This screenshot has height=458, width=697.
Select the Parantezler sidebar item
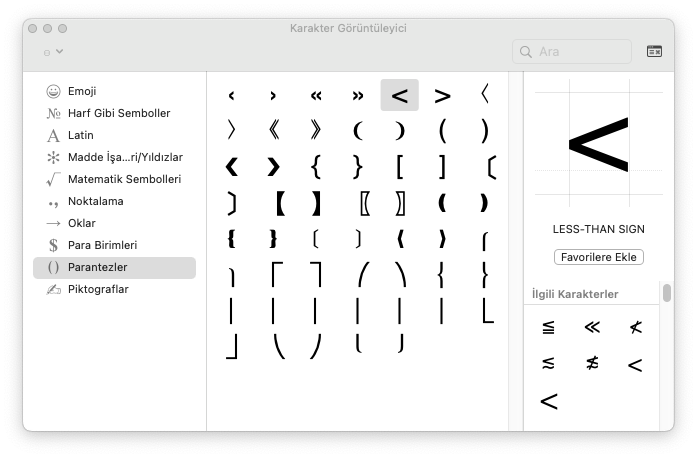97,267
